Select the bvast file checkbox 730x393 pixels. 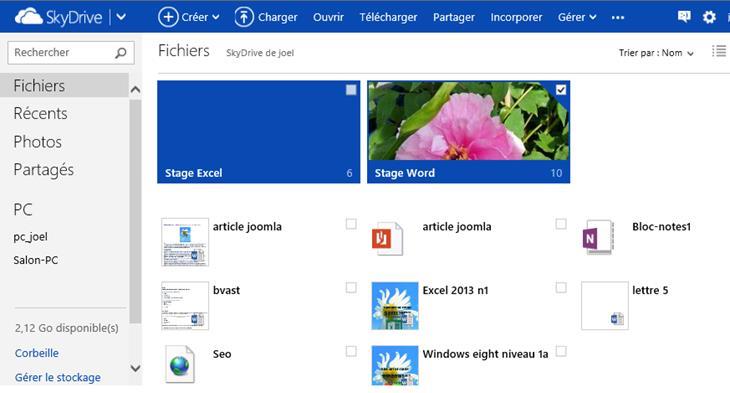(x=351, y=288)
